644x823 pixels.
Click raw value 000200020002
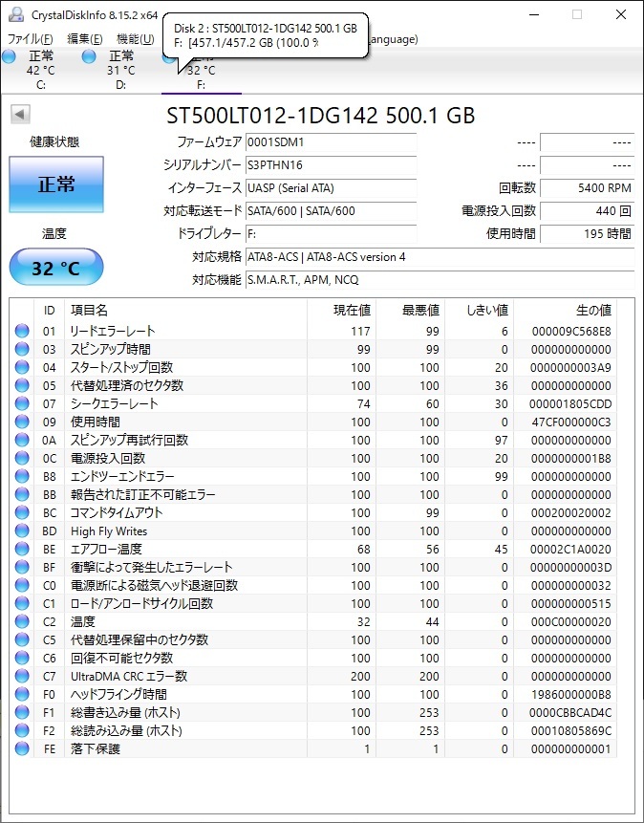[x=571, y=512]
